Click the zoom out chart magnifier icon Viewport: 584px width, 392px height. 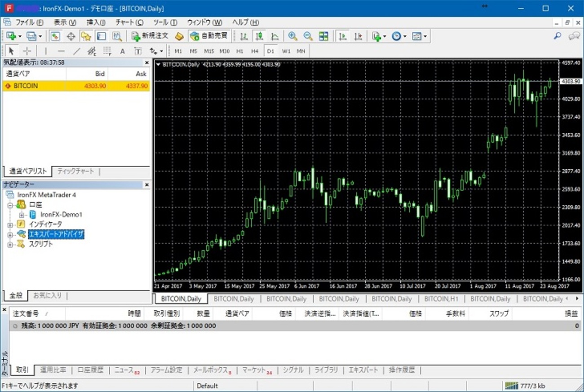(x=308, y=36)
